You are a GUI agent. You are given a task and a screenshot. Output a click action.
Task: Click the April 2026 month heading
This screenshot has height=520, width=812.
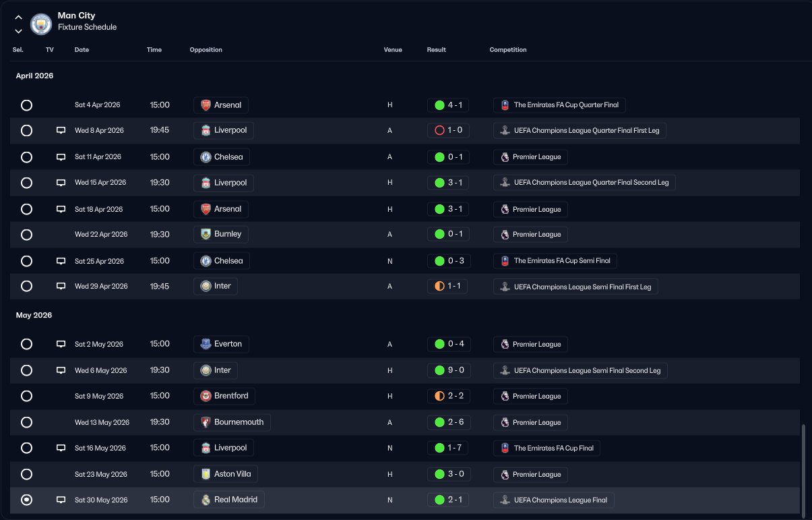tap(34, 76)
